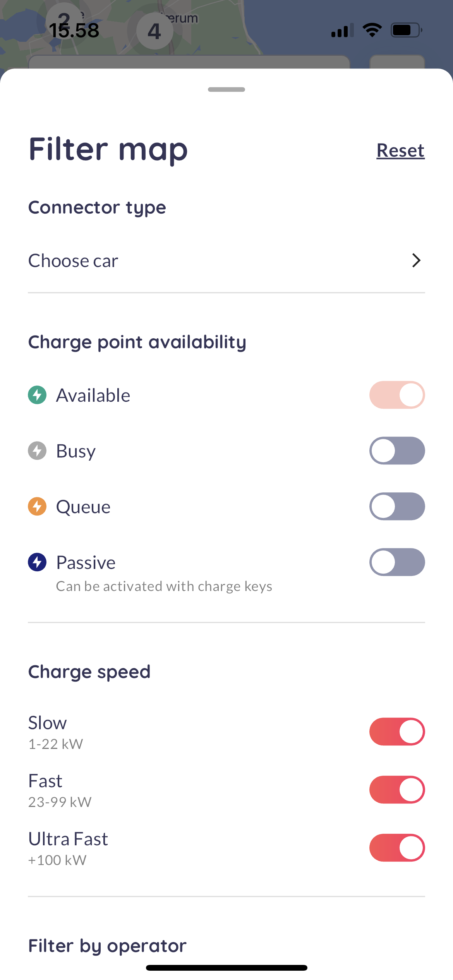Tap the orange Queue status icon
The width and height of the screenshot is (453, 980).
37,507
